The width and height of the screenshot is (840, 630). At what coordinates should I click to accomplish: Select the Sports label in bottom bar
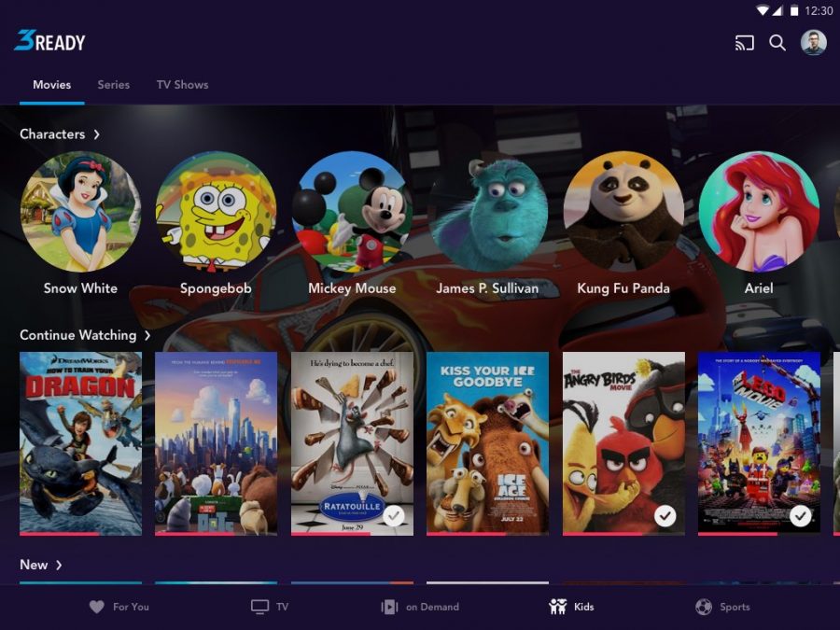pyautogui.click(x=735, y=607)
